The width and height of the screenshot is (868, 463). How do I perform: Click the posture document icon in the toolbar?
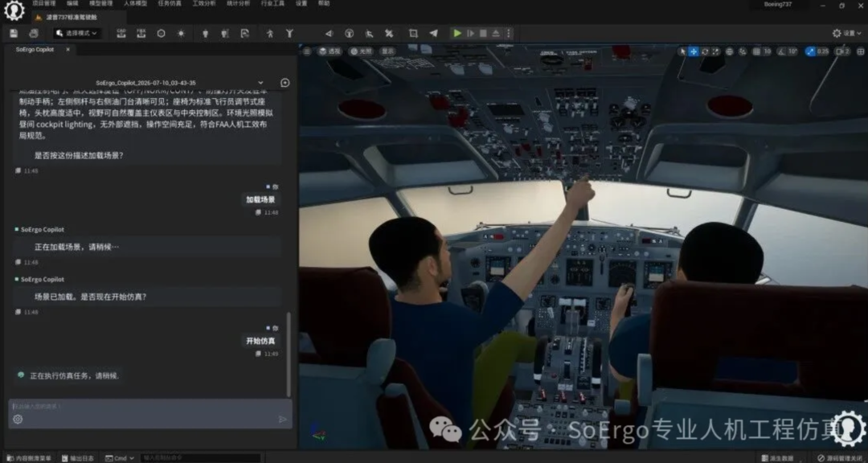244,33
